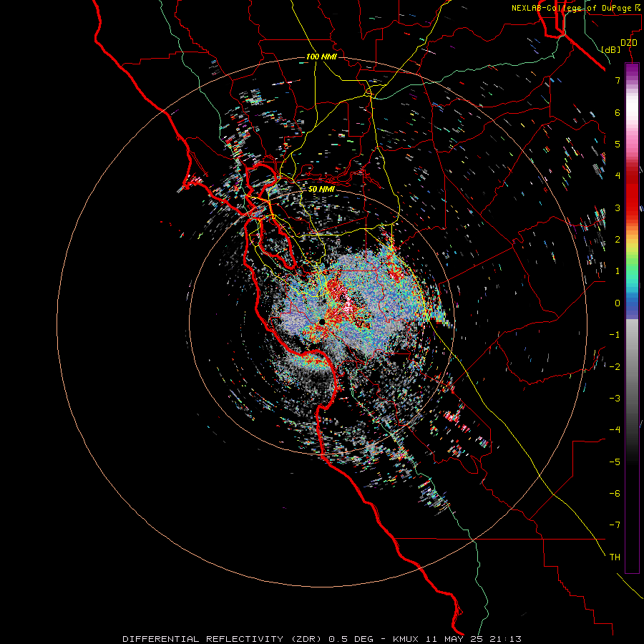This screenshot has width=644, height=644.
Task: Click the "DIFFERENTIAL REFLECTIVITY (ZDR)" caption text
Action: pyautogui.click(x=223, y=639)
